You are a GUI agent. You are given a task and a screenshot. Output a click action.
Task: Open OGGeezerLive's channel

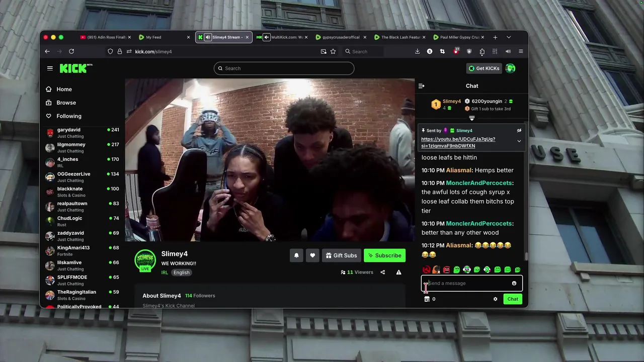point(83,177)
